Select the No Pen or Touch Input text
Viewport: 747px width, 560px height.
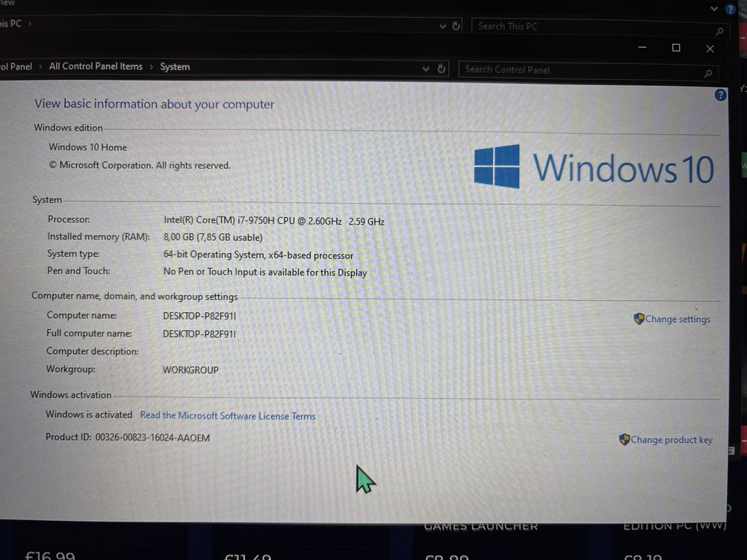click(265, 272)
